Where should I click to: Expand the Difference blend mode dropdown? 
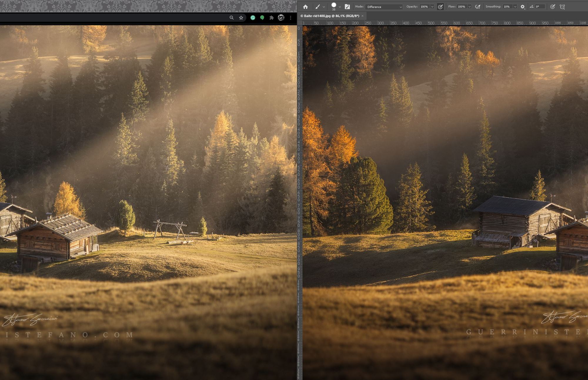pos(384,7)
